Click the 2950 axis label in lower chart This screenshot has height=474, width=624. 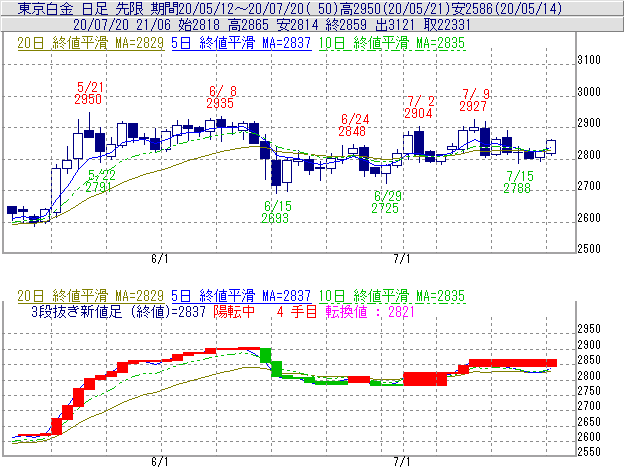(x=589, y=329)
